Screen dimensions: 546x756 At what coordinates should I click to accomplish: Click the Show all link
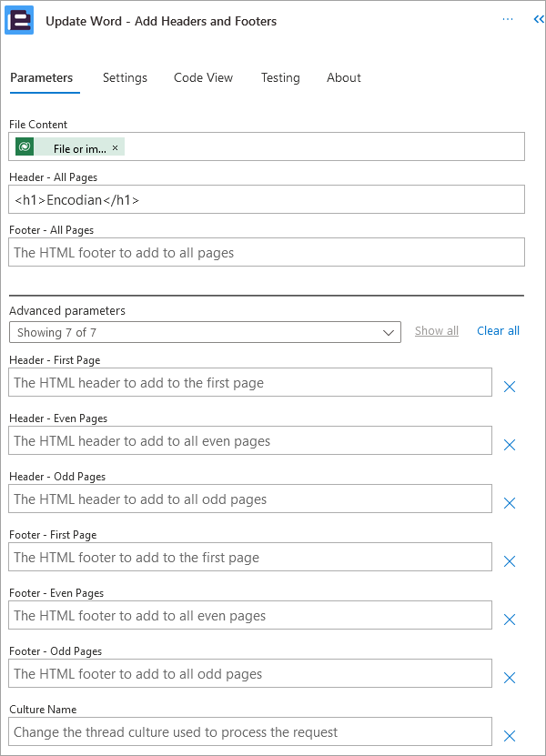point(436,330)
